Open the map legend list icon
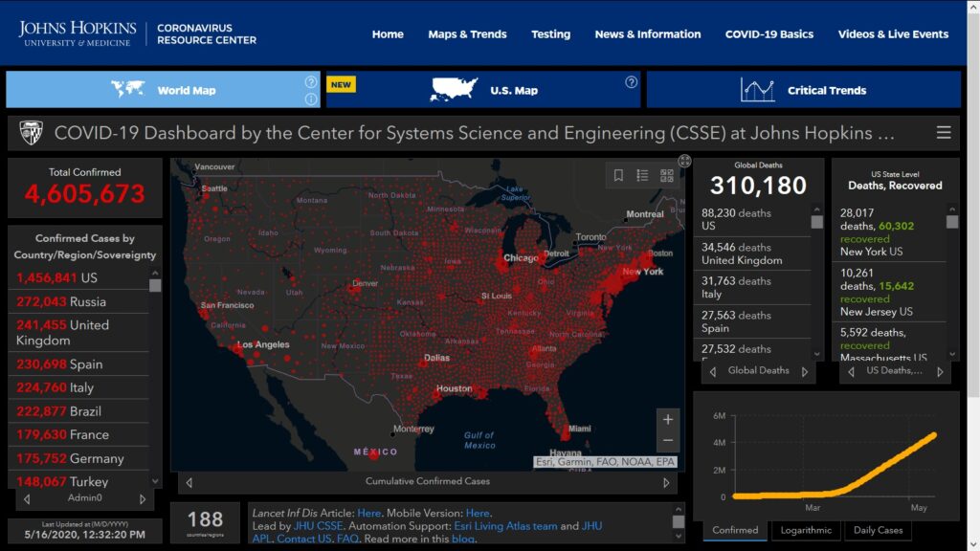This screenshot has width=980, height=551. point(642,176)
